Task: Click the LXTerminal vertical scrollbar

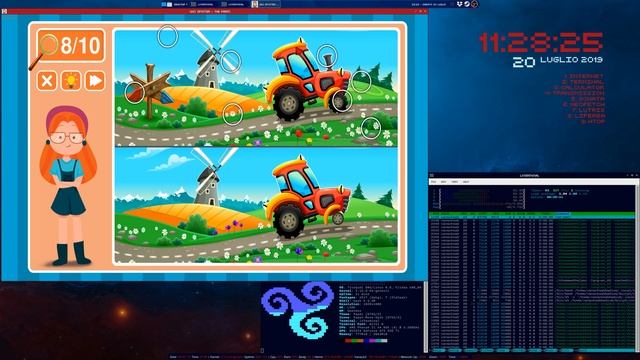Action: click(x=637, y=268)
